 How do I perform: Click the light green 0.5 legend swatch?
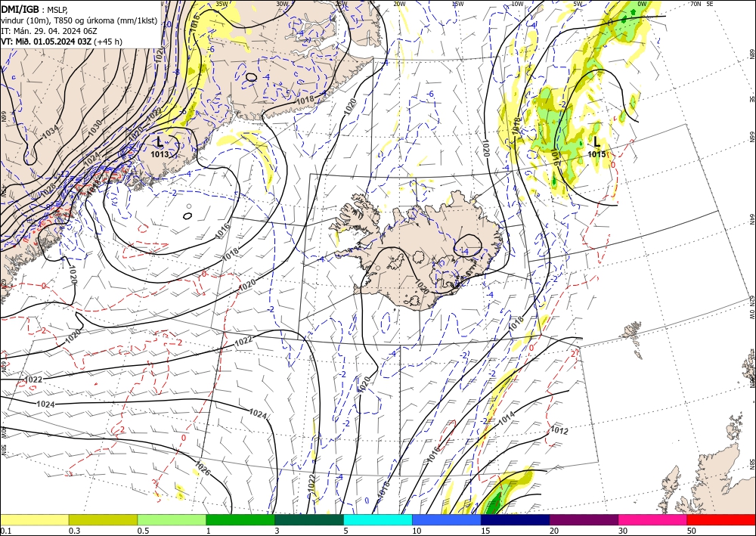click(172, 519)
